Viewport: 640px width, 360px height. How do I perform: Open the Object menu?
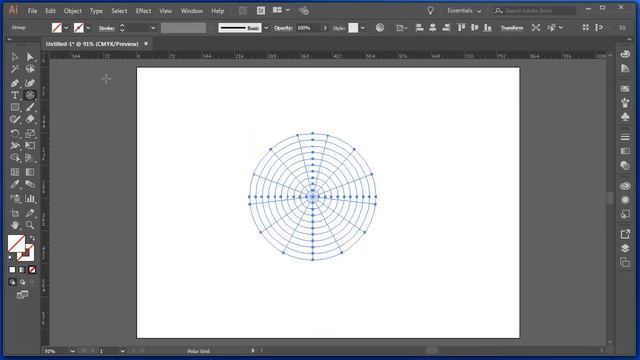(x=73, y=11)
